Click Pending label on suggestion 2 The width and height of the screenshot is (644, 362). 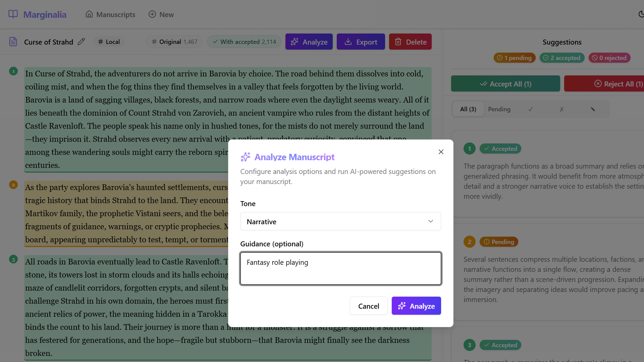(499, 242)
